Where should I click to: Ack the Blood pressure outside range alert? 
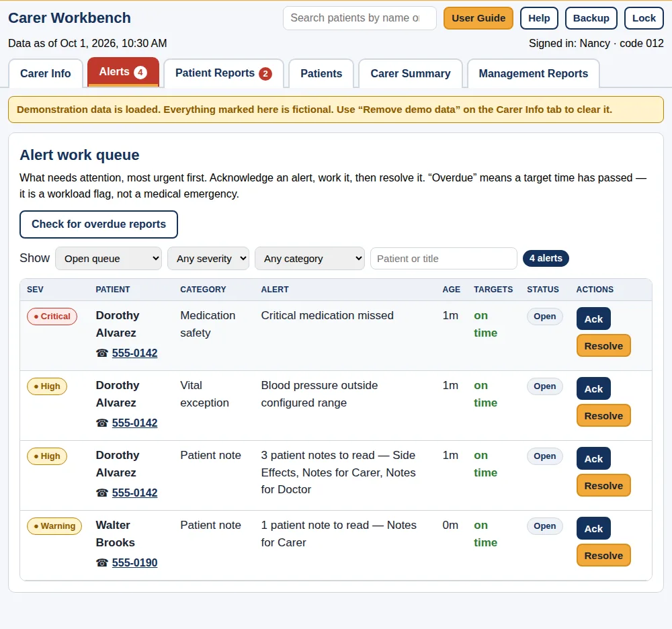[x=593, y=388]
